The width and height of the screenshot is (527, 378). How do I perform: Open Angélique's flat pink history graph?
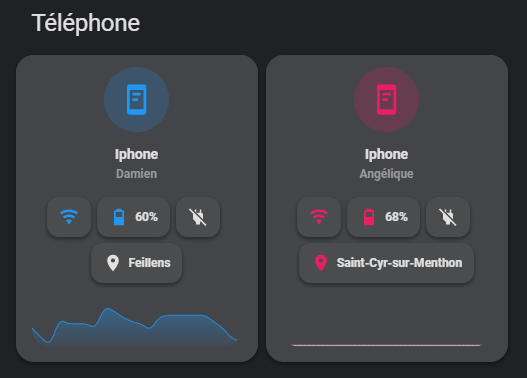click(x=387, y=345)
